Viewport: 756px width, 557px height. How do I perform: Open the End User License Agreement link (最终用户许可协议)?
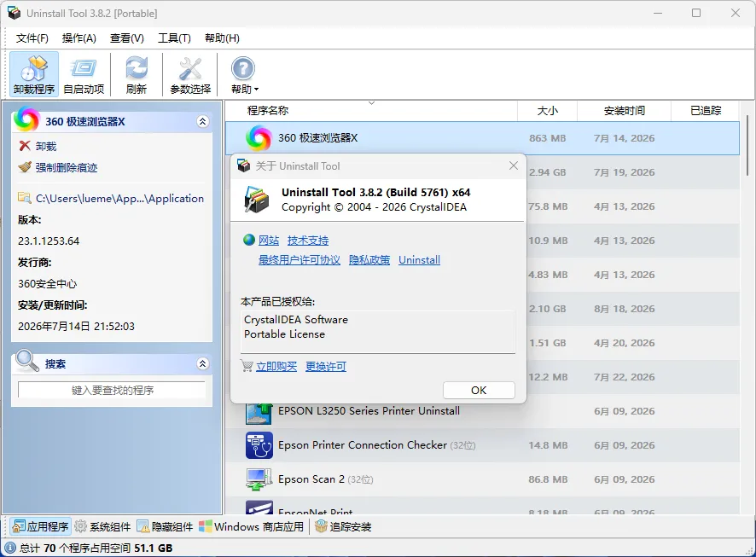299,260
